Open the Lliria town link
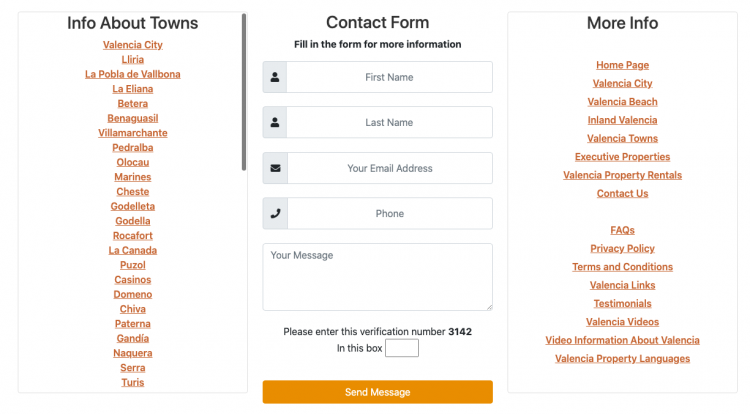 pos(133,60)
